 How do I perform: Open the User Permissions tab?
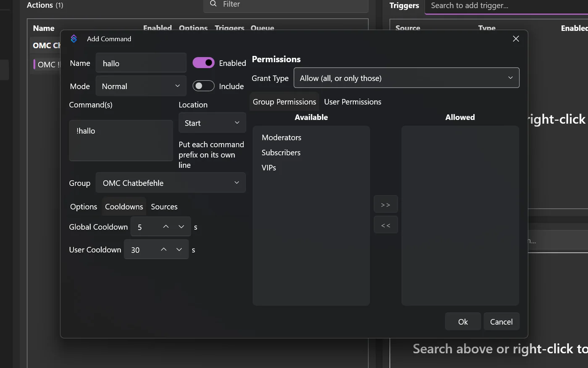353,102
